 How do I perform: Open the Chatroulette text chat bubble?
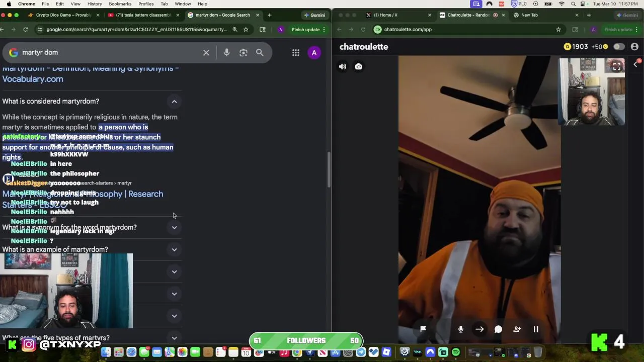(498, 329)
